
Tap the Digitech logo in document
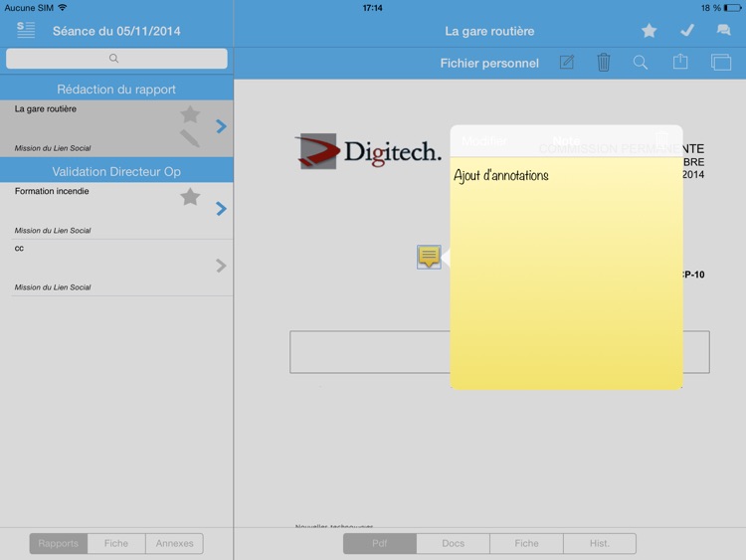point(368,151)
